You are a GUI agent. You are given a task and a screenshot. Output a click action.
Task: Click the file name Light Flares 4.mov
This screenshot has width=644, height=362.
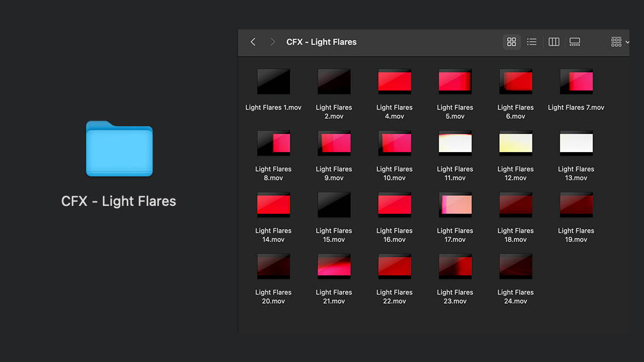coord(394,111)
